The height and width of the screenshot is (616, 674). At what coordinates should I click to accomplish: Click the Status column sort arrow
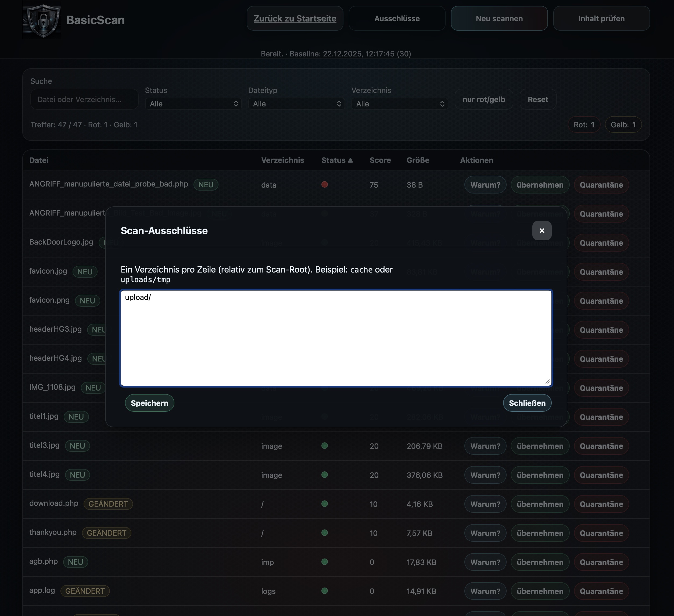pyautogui.click(x=350, y=160)
